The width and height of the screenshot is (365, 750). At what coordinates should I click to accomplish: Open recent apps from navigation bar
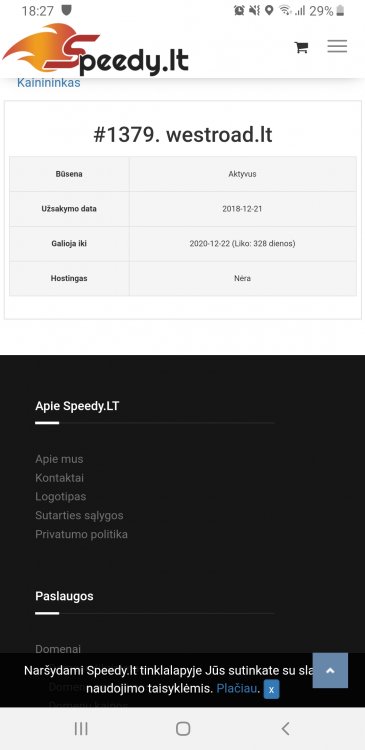(81, 728)
